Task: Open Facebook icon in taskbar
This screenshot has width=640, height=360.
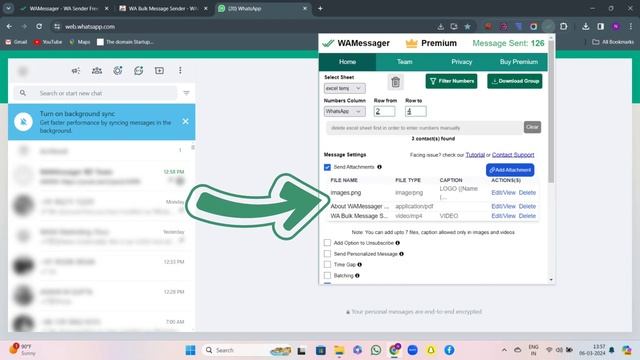Action: (x=449, y=350)
